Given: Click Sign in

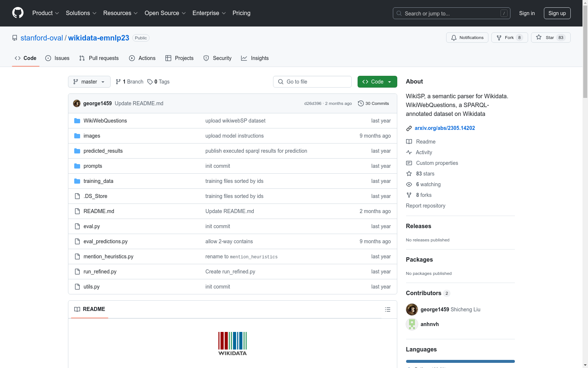Looking at the screenshot, I should pyautogui.click(x=527, y=13).
